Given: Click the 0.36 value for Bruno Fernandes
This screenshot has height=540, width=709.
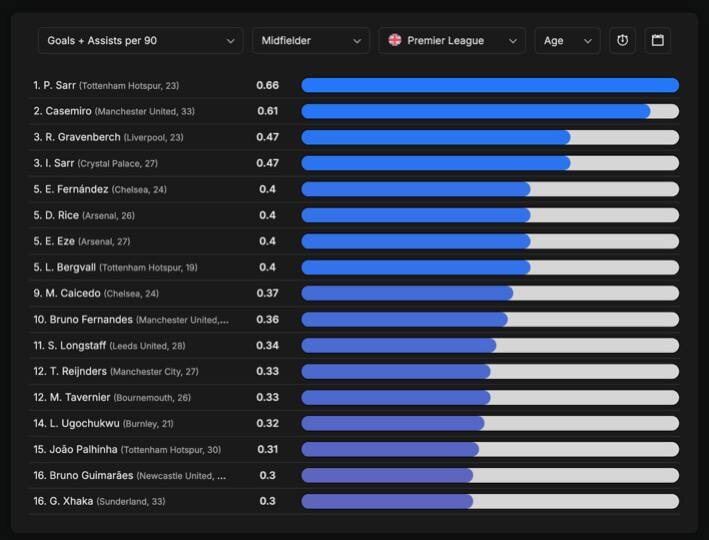Looking at the screenshot, I should 267,319.
